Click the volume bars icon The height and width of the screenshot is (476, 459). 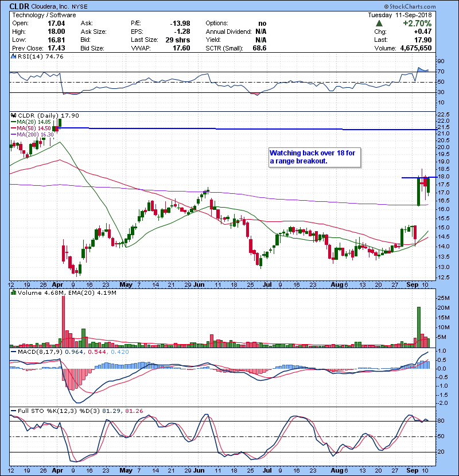(x=13, y=292)
